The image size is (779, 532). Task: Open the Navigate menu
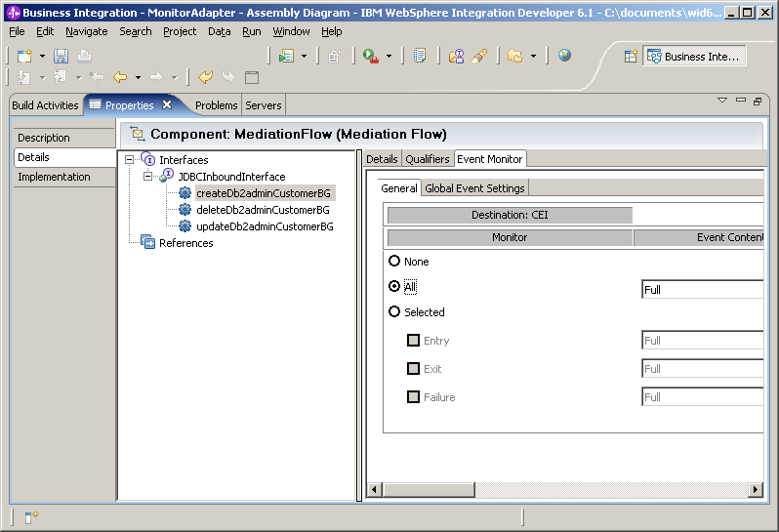pos(87,32)
